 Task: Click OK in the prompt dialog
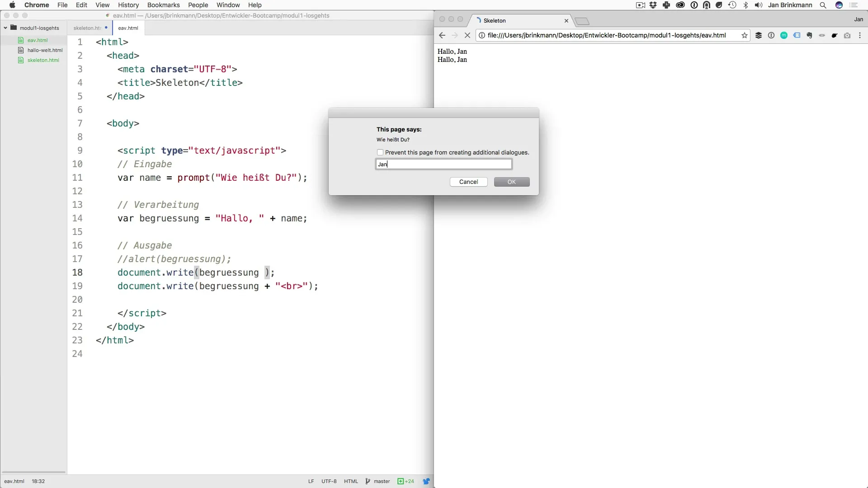click(x=511, y=182)
